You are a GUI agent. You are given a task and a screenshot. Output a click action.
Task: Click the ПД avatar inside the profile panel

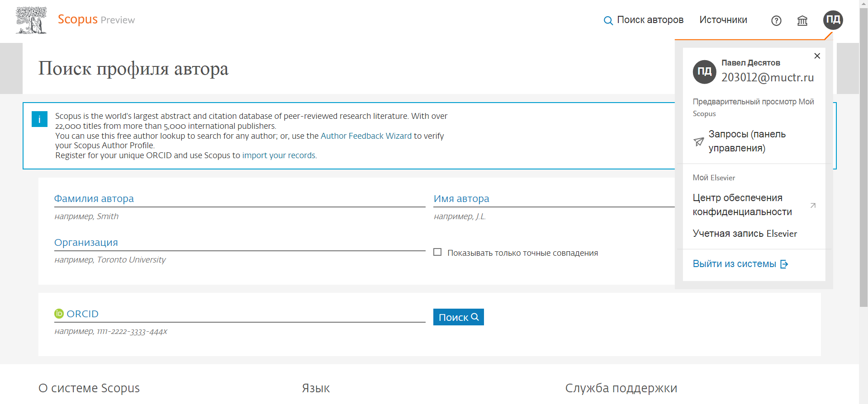point(704,72)
